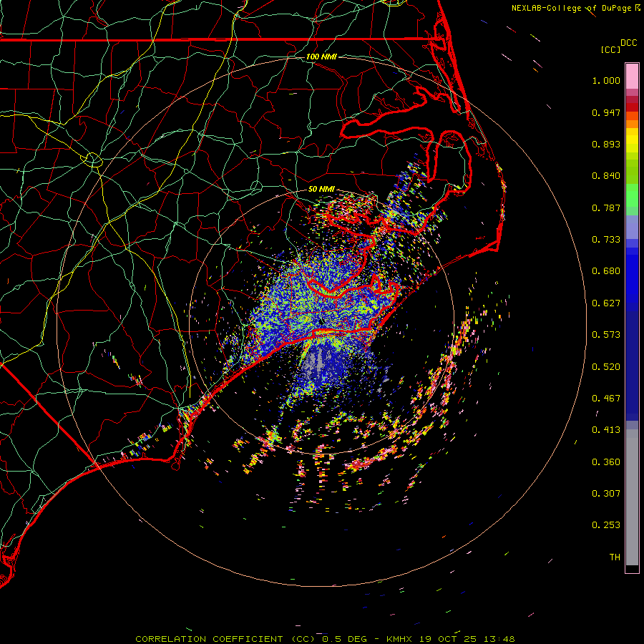Select the 0.413 scale value
The width and height of the screenshot is (644, 644).
click(x=606, y=430)
